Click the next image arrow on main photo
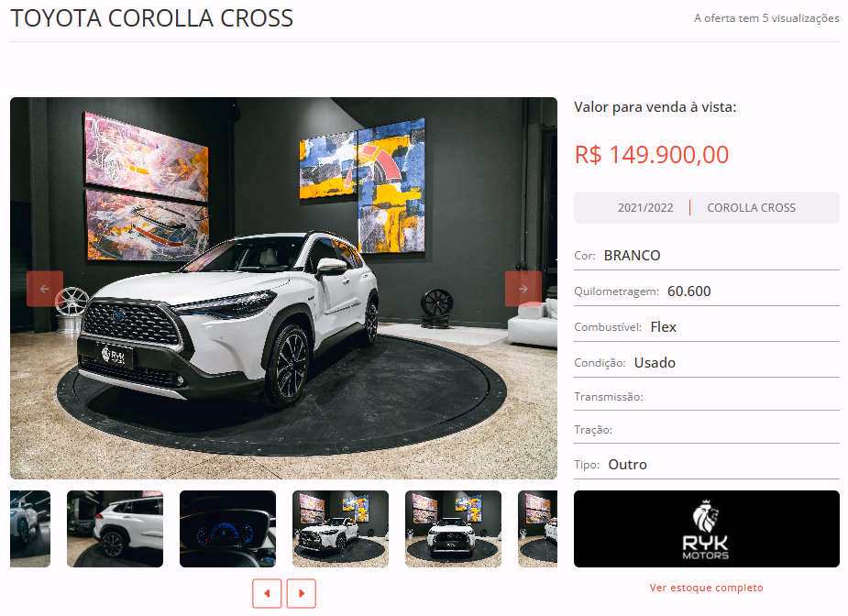This screenshot has width=848, height=616. pyautogui.click(x=523, y=289)
